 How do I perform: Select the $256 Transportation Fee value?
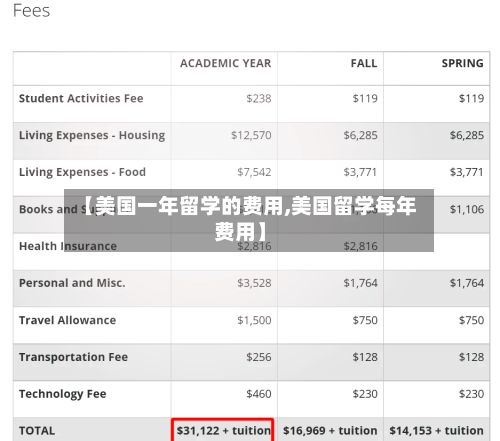259,357
